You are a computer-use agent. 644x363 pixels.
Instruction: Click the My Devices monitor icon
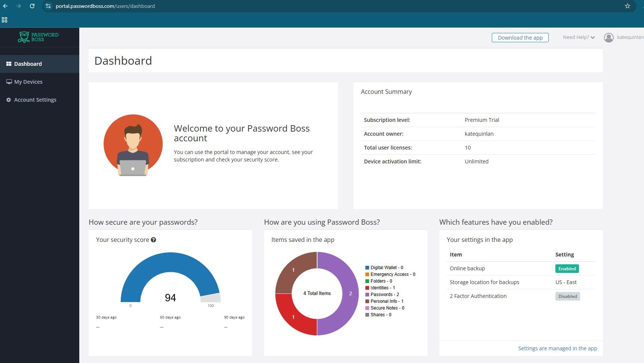9,81
